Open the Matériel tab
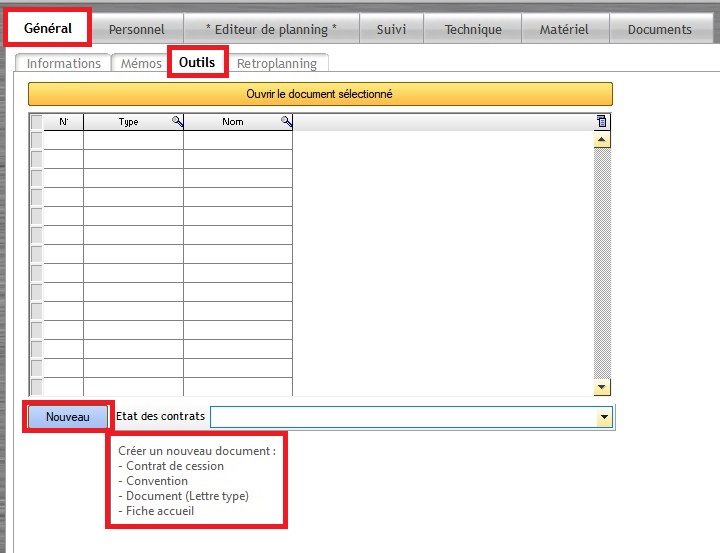 [x=564, y=30]
